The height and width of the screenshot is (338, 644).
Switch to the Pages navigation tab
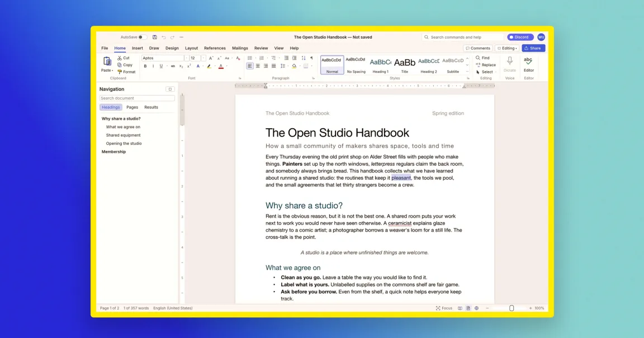click(132, 107)
